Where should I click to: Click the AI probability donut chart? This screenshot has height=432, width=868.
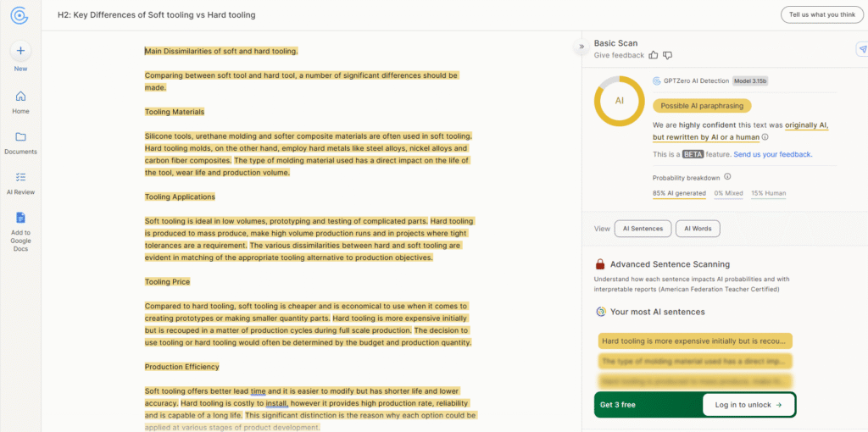(619, 101)
